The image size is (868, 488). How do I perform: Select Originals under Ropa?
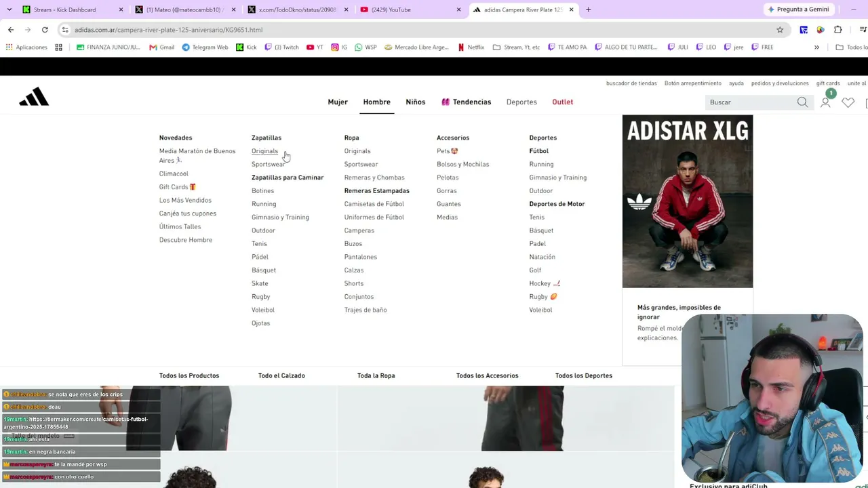click(x=357, y=151)
